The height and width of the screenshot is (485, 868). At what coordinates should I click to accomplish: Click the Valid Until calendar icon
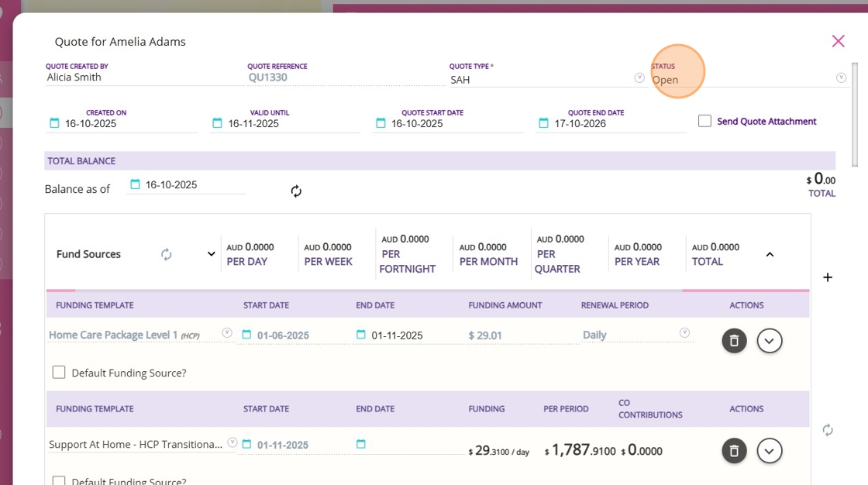[x=218, y=123]
